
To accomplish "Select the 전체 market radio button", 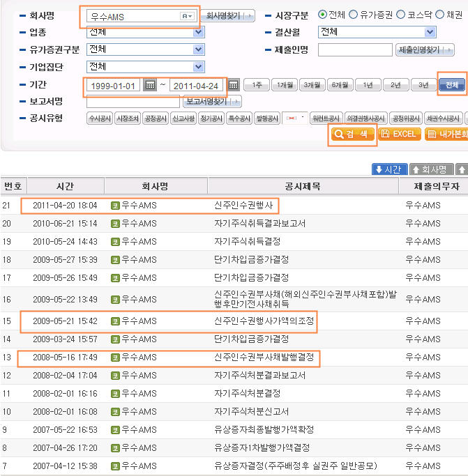I will point(322,14).
